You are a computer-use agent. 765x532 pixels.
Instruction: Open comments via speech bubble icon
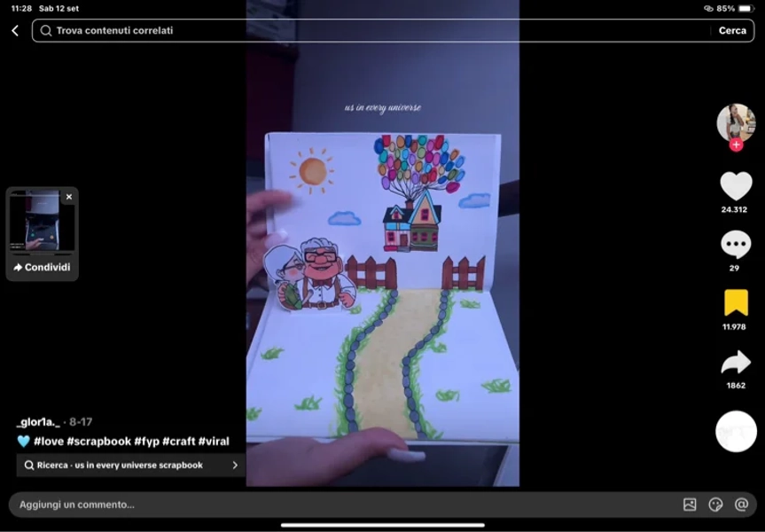(x=736, y=245)
